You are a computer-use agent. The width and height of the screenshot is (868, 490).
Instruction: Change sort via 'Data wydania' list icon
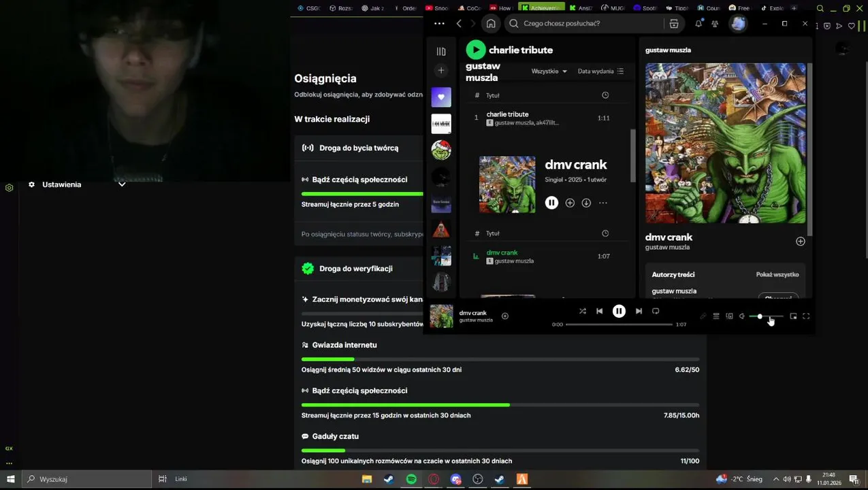(x=600, y=71)
